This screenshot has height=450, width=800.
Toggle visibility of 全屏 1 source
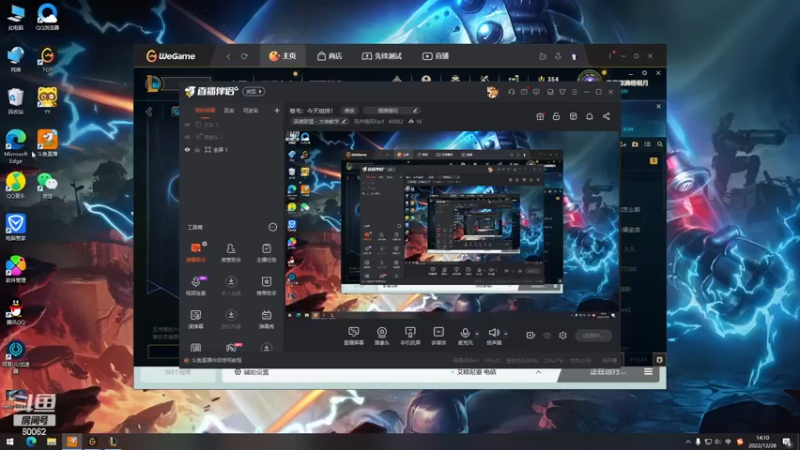[x=187, y=149]
